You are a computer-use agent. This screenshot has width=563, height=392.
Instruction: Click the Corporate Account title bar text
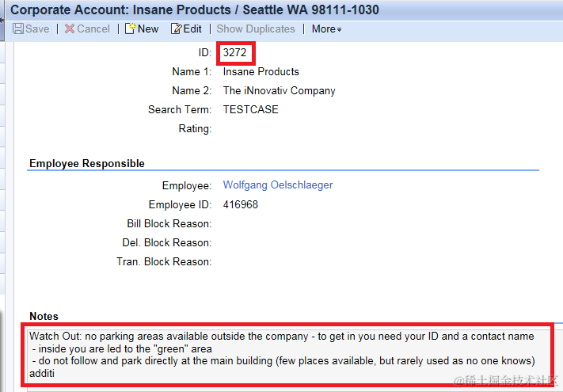click(194, 10)
